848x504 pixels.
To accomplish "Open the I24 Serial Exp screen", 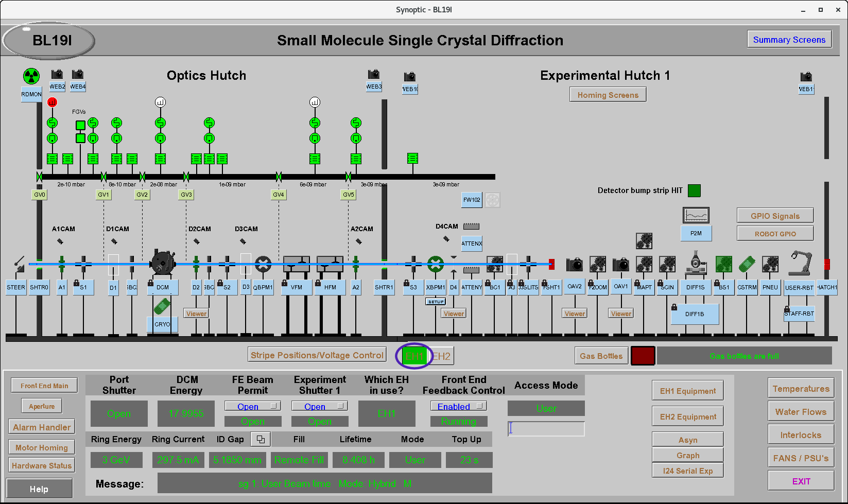I will pyautogui.click(x=688, y=471).
